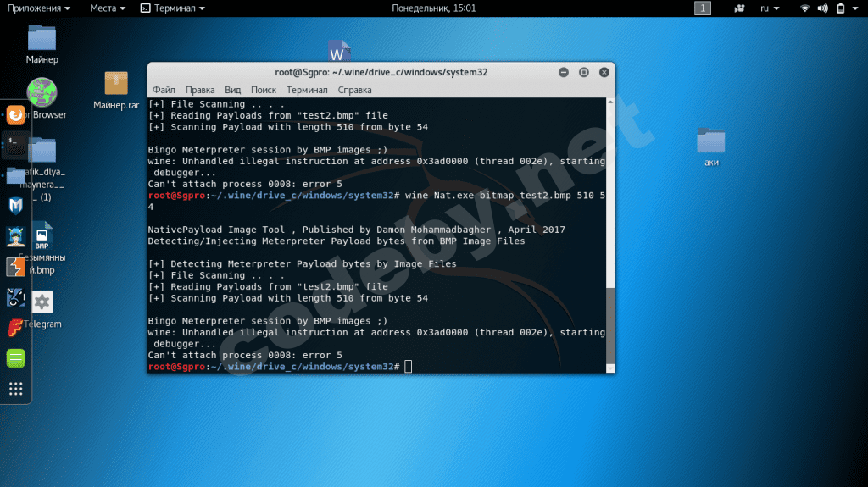
Task: Open the Терминал menu in the terminal window
Action: pyautogui.click(x=307, y=90)
